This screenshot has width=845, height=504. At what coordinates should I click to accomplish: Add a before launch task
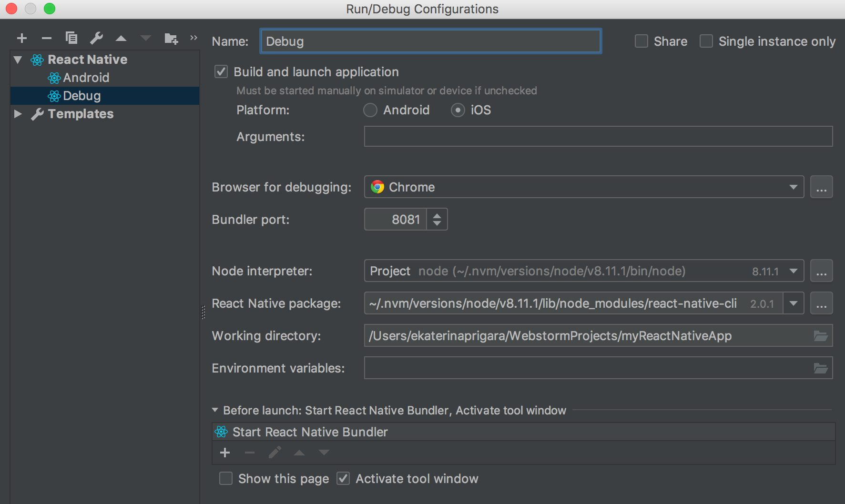(225, 453)
